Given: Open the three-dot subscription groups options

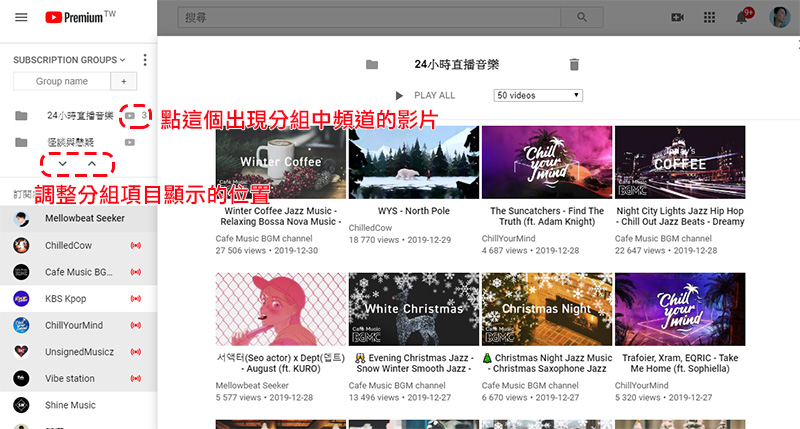Looking at the screenshot, I should click(145, 60).
